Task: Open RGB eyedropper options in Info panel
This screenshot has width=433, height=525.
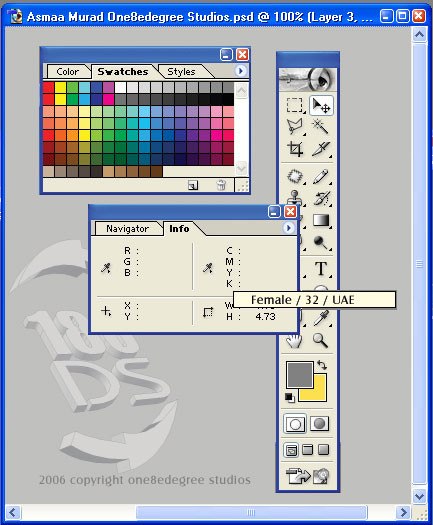Action: pyautogui.click(x=106, y=268)
